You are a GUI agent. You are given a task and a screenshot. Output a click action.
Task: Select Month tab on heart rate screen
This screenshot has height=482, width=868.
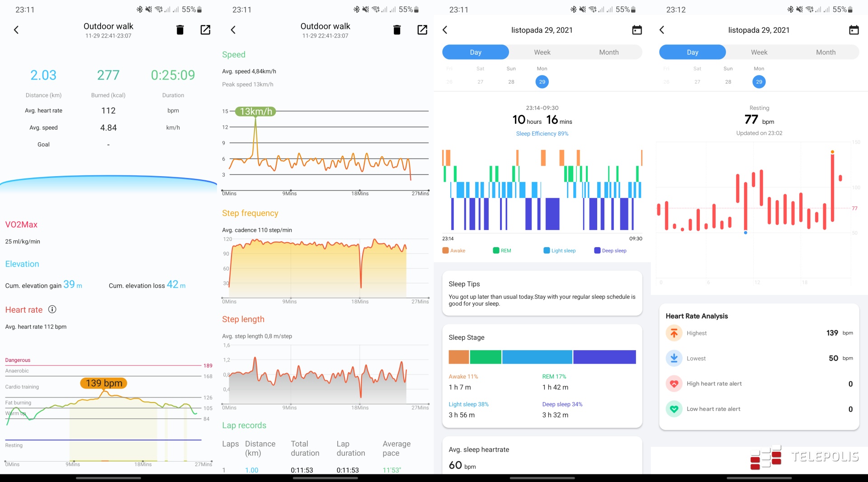826,52
